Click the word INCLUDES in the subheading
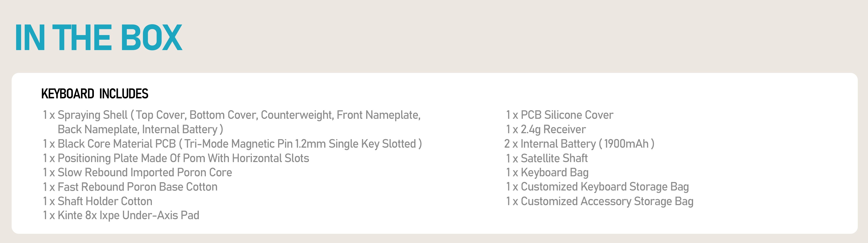This screenshot has height=243, width=868. pyautogui.click(x=124, y=94)
